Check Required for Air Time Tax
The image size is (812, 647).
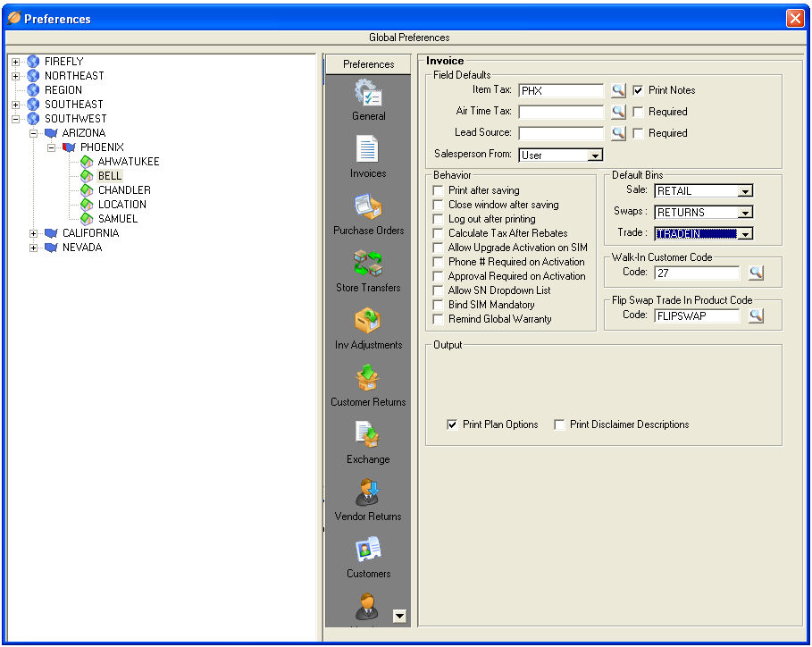click(638, 112)
